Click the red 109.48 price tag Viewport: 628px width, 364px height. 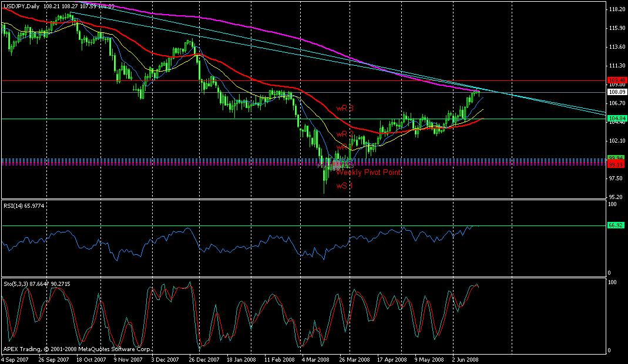[615, 80]
